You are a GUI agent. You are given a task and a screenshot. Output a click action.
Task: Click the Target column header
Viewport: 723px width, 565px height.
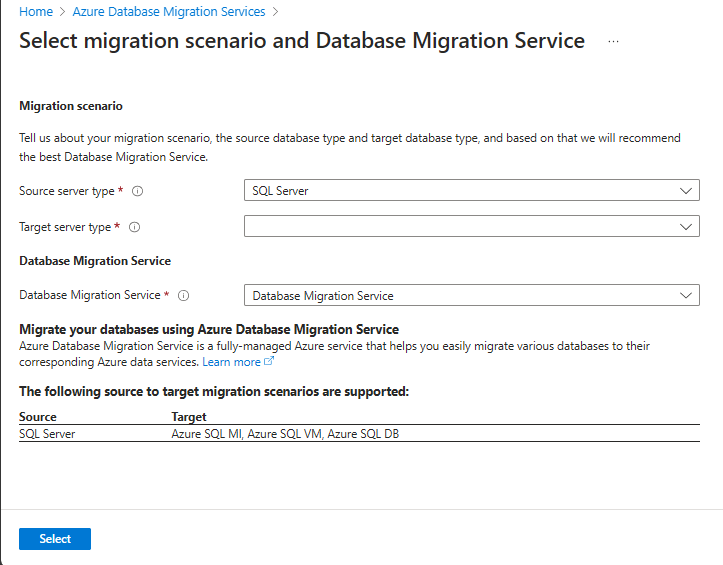189,417
